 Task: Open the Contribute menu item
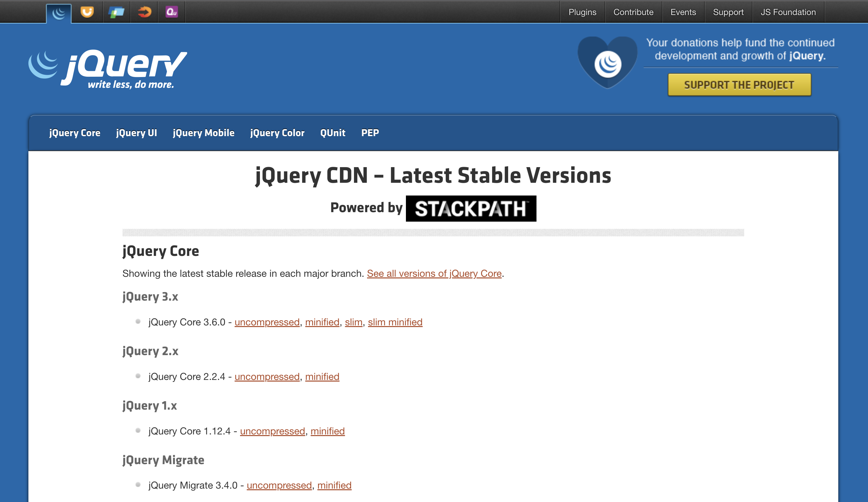tap(633, 12)
